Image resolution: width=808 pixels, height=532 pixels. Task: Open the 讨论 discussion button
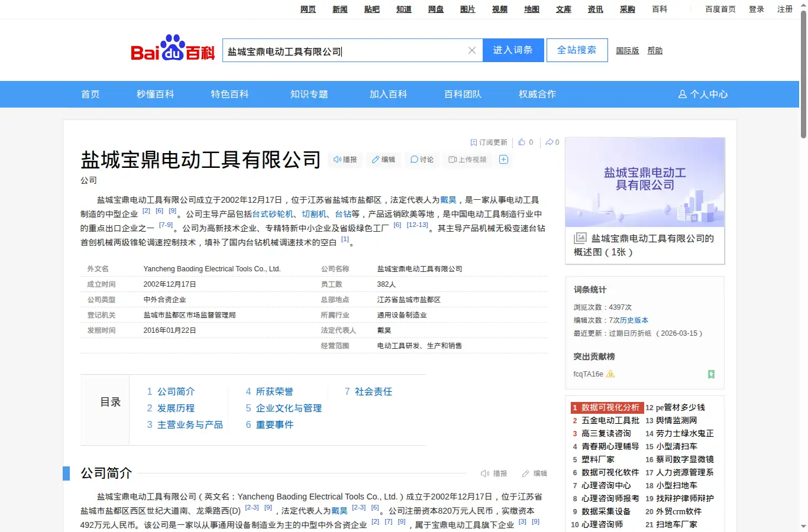click(422, 160)
